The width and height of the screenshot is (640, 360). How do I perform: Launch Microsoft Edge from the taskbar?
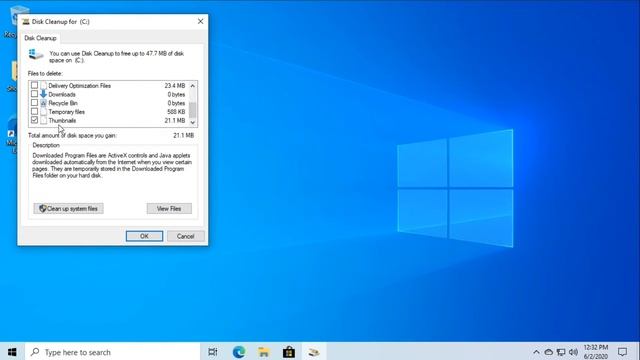tap(239, 352)
